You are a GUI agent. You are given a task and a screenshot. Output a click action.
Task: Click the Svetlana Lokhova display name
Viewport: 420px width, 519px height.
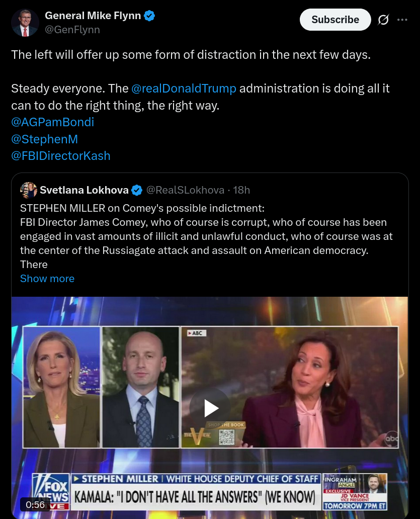[x=84, y=190]
